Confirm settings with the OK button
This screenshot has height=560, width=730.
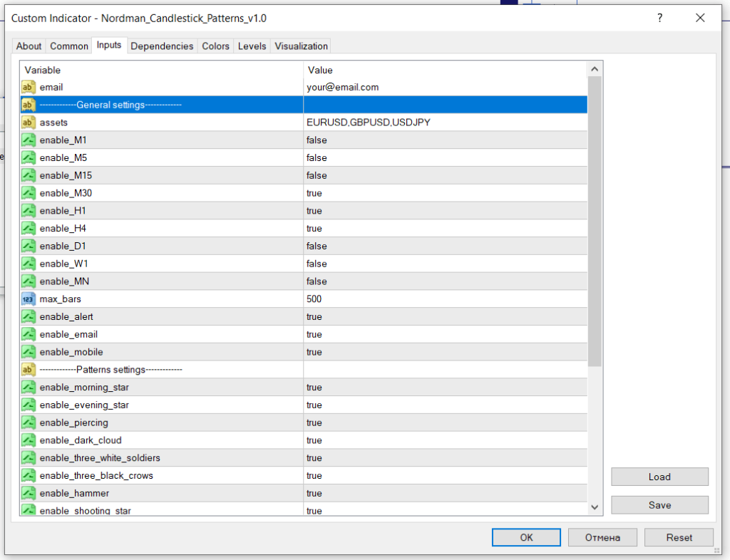(x=526, y=537)
